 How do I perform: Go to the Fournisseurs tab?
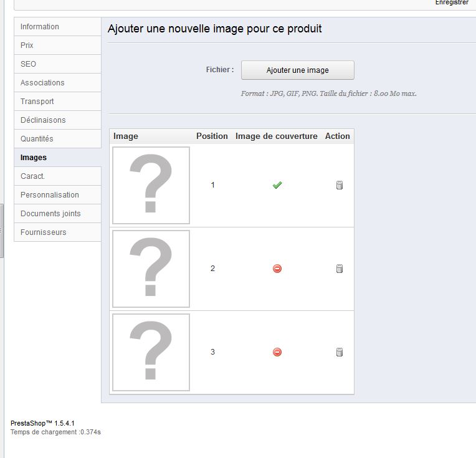[58, 232]
